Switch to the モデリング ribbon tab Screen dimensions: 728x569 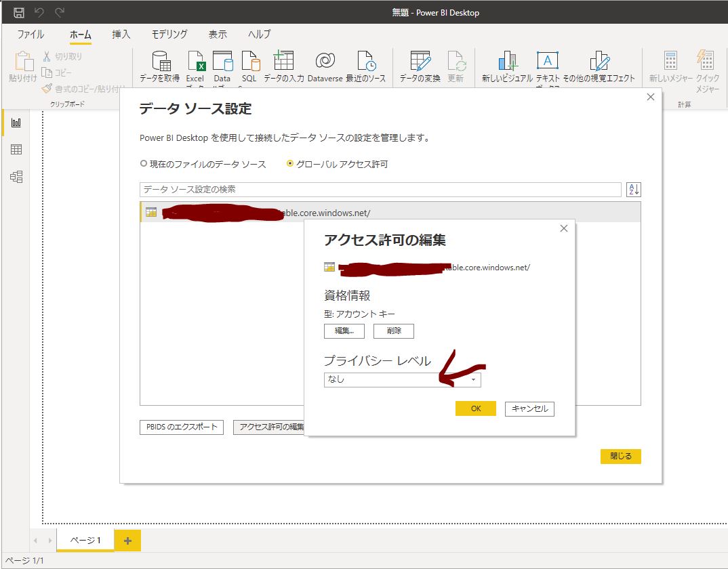tap(169, 35)
